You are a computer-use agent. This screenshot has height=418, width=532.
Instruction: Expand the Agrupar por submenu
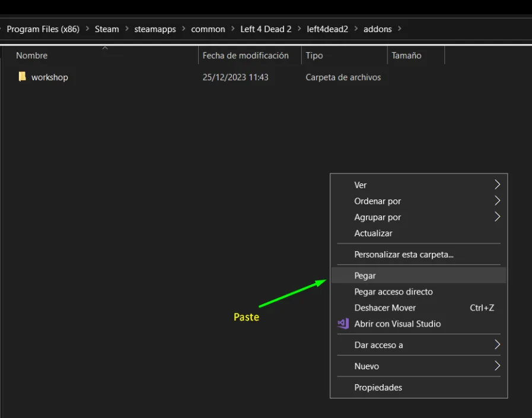point(419,217)
